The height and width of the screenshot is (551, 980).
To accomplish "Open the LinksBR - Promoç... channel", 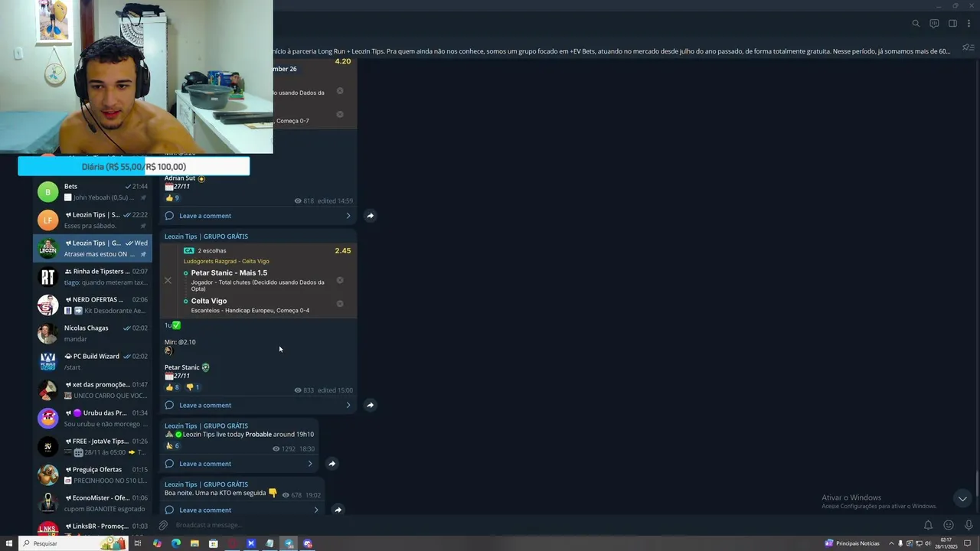I will [x=93, y=527].
